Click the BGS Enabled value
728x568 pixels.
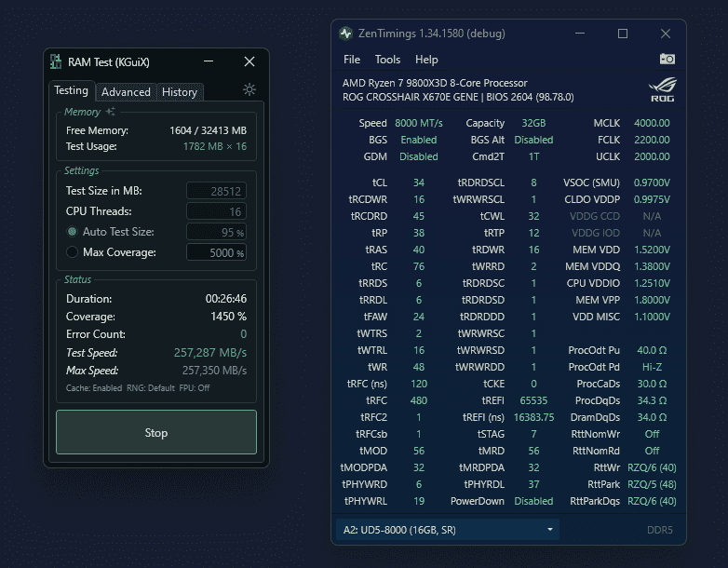pos(419,140)
